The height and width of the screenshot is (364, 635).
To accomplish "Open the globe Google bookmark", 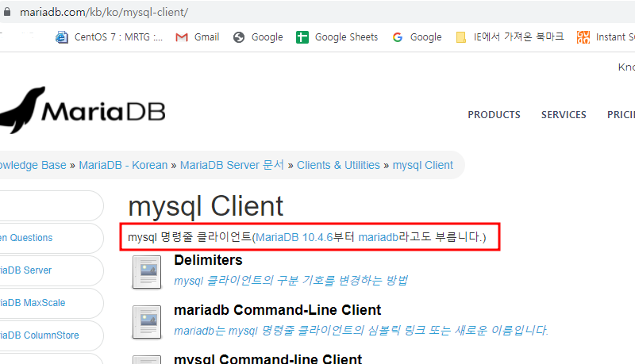I will pos(258,37).
